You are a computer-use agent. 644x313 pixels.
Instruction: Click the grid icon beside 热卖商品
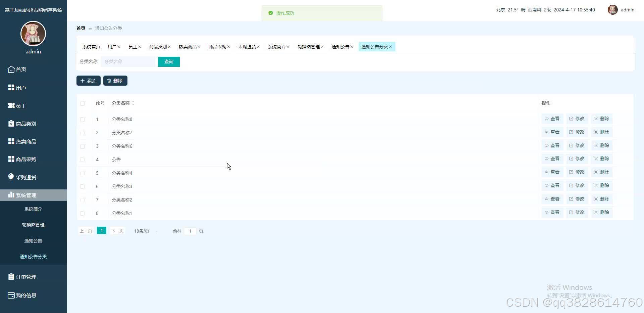11,141
